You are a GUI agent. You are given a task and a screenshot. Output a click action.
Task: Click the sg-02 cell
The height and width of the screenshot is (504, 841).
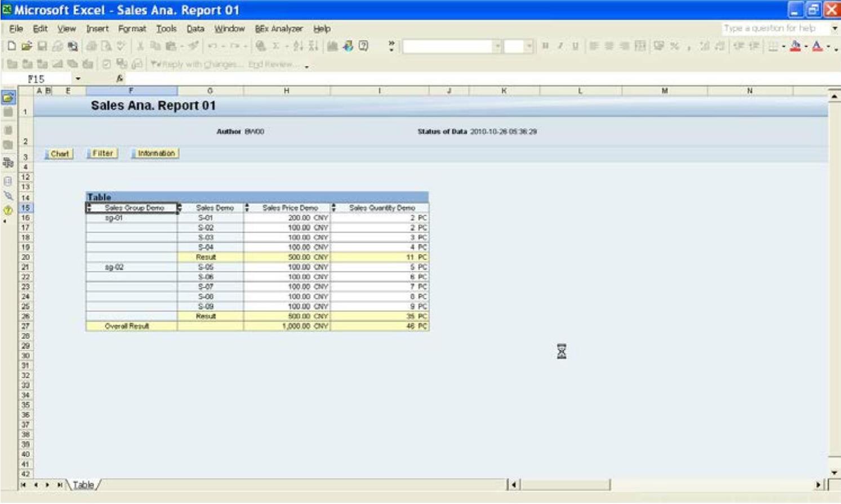pos(131,267)
